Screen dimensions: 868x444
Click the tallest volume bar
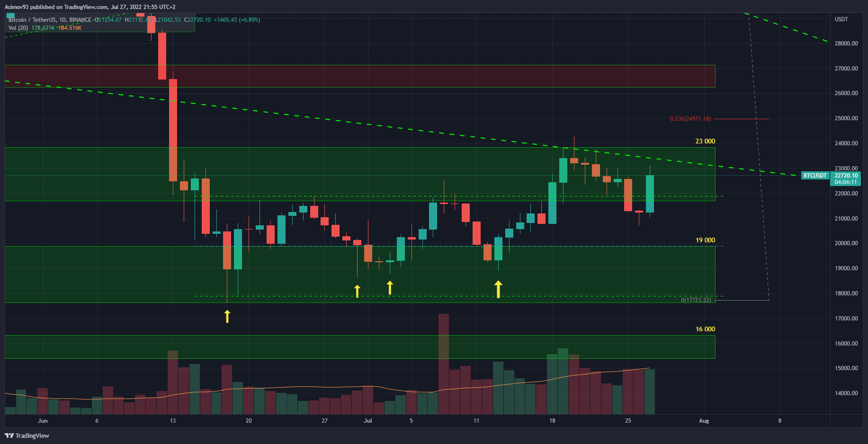click(443, 364)
